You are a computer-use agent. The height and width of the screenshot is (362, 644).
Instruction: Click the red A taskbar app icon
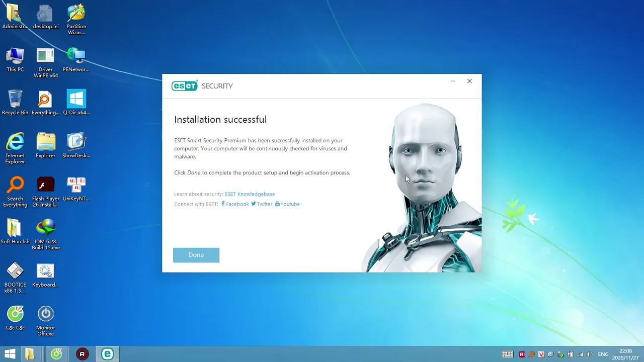82,354
